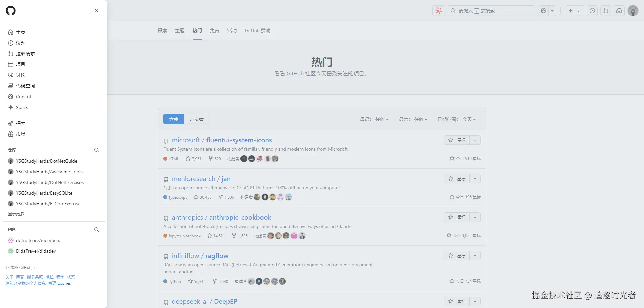Click the GitHub logo in the sidebar
Screen dimensions: 644x308
11,11
